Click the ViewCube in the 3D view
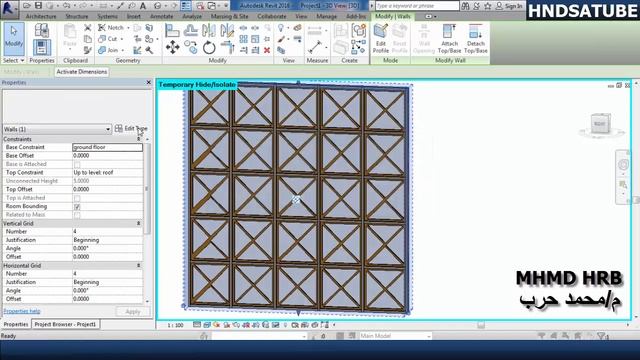 coord(601,124)
